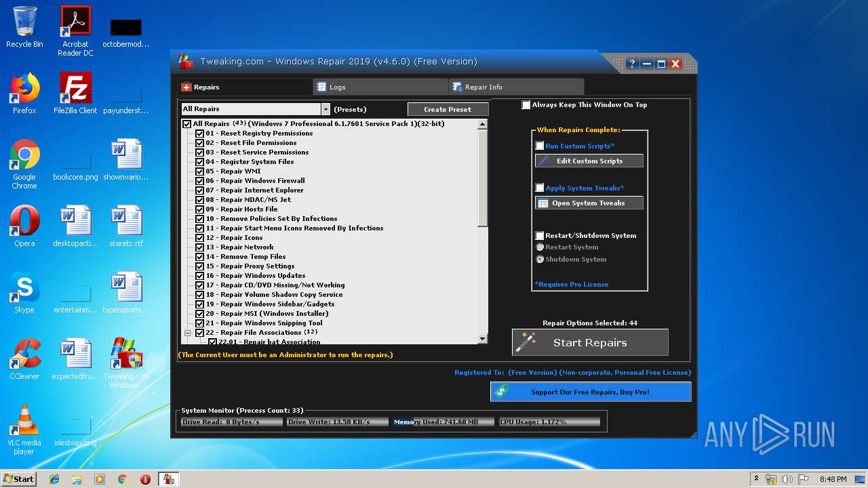
Task: Open desktopacti Word document icon
Action: (75, 226)
